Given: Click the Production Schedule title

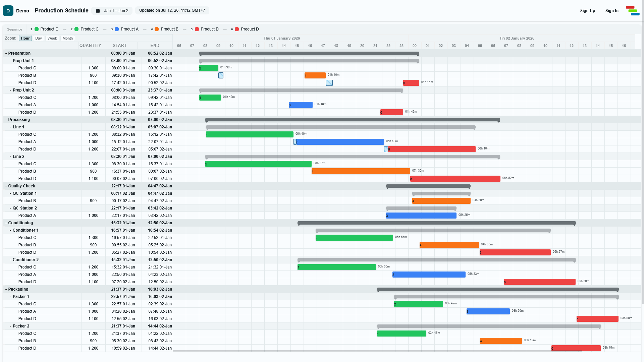Looking at the screenshot, I should [x=62, y=10].
